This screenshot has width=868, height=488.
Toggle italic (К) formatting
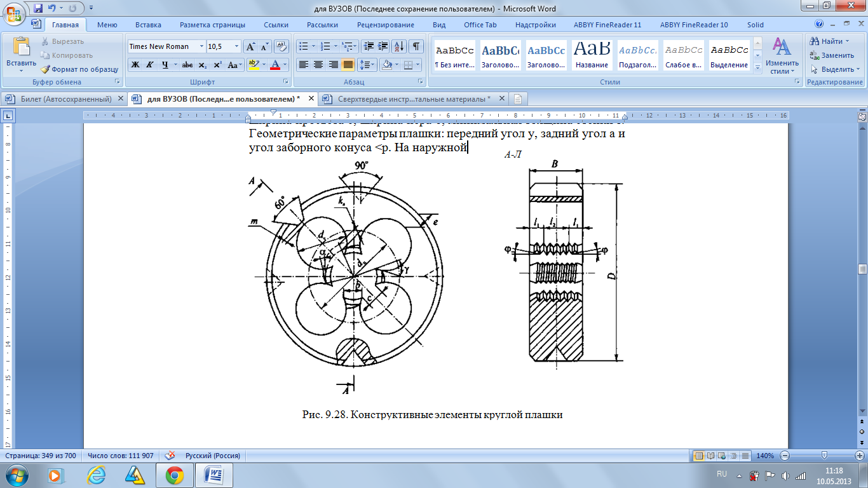point(150,65)
